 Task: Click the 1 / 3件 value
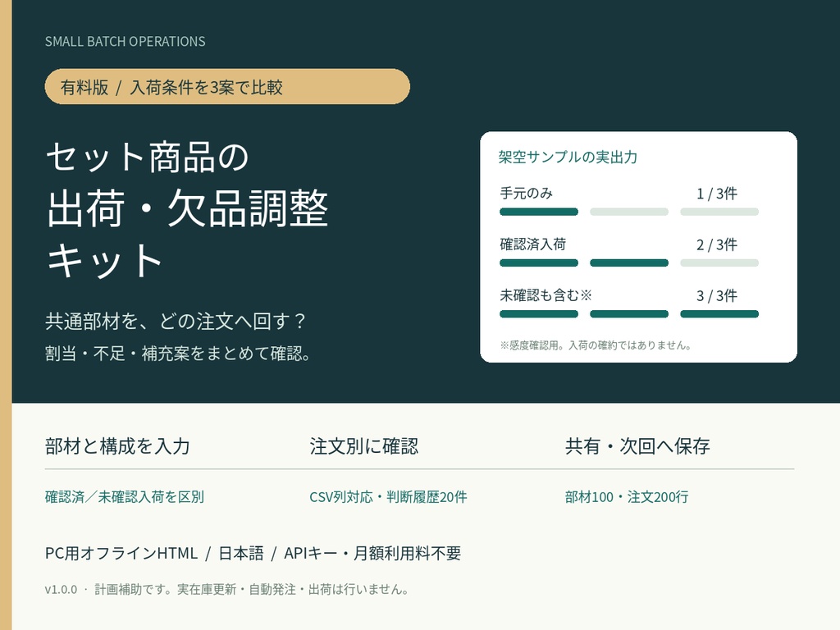[717, 194]
